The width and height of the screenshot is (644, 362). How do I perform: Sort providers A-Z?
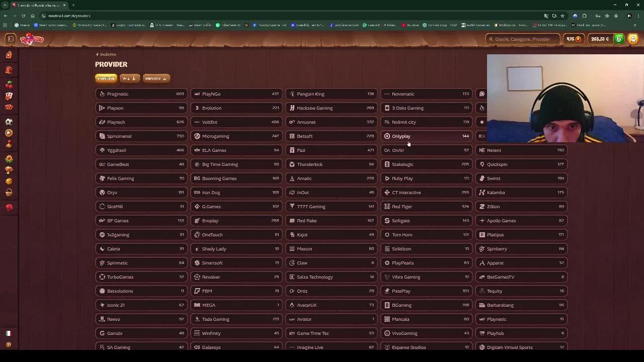(x=129, y=78)
